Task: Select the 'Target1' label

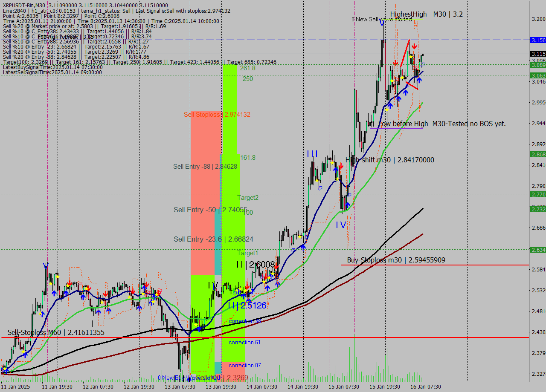Action: pyautogui.click(x=248, y=253)
